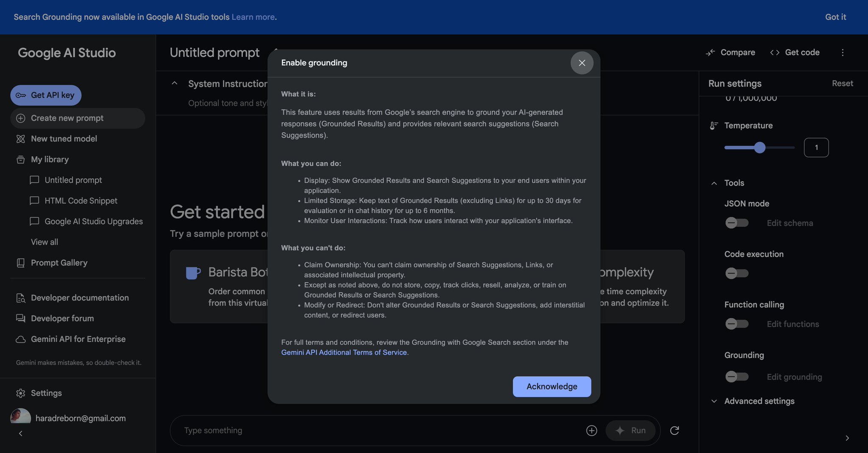Click Edit schema
Image resolution: width=868 pixels, height=453 pixels.
[790, 223]
